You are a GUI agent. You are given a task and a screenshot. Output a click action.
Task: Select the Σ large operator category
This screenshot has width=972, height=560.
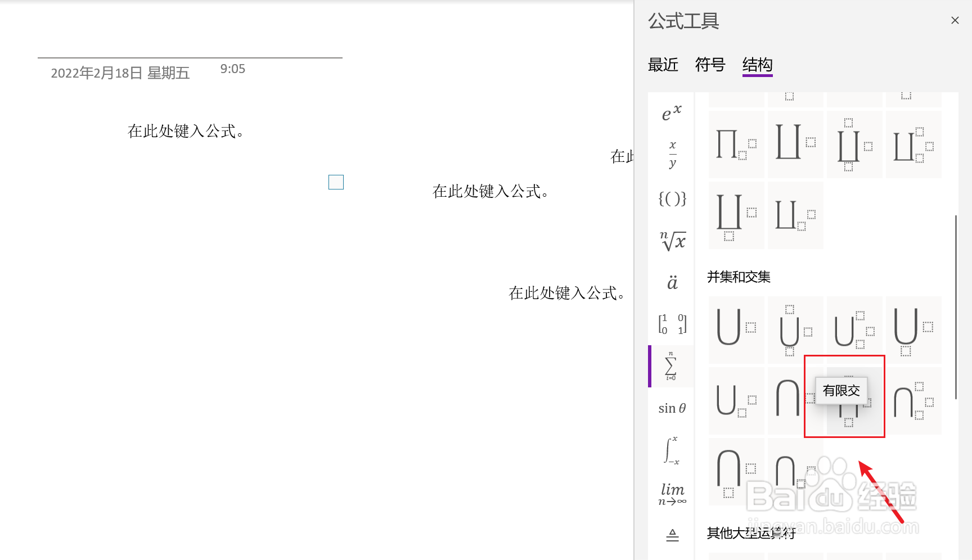[x=672, y=366]
